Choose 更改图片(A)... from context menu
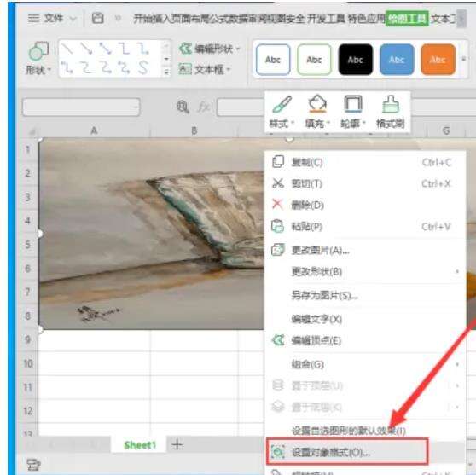This screenshot has height=475, width=476. click(x=365, y=251)
